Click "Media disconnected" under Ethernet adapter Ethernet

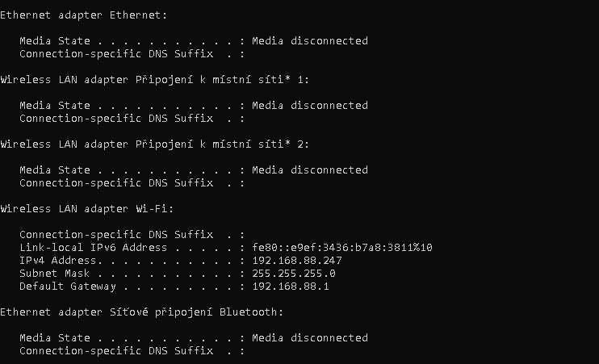tap(310, 41)
